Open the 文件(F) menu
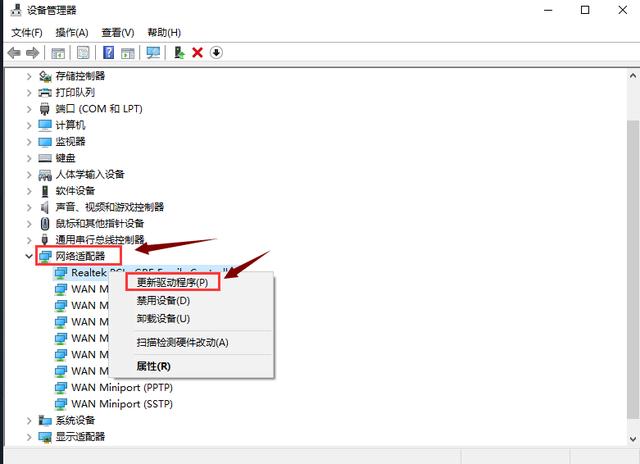This screenshot has width=640, height=464. (27, 33)
